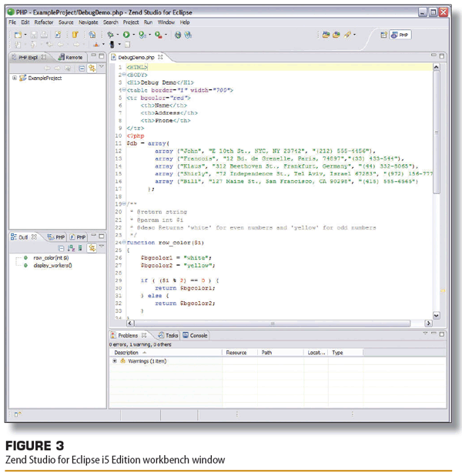The image size is (462, 476).
Task: Select row_color(int $i) in Outline
Action: (x=51, y=258)
